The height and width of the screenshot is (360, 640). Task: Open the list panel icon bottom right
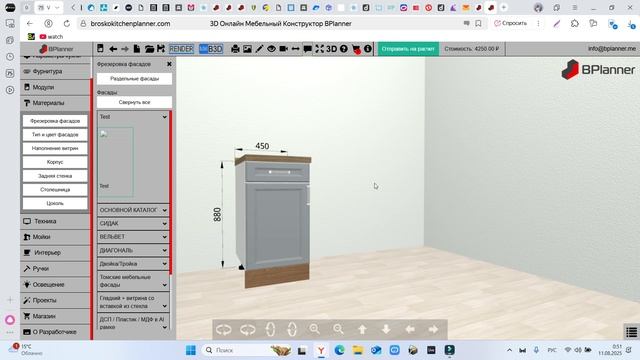pos(631,332)
